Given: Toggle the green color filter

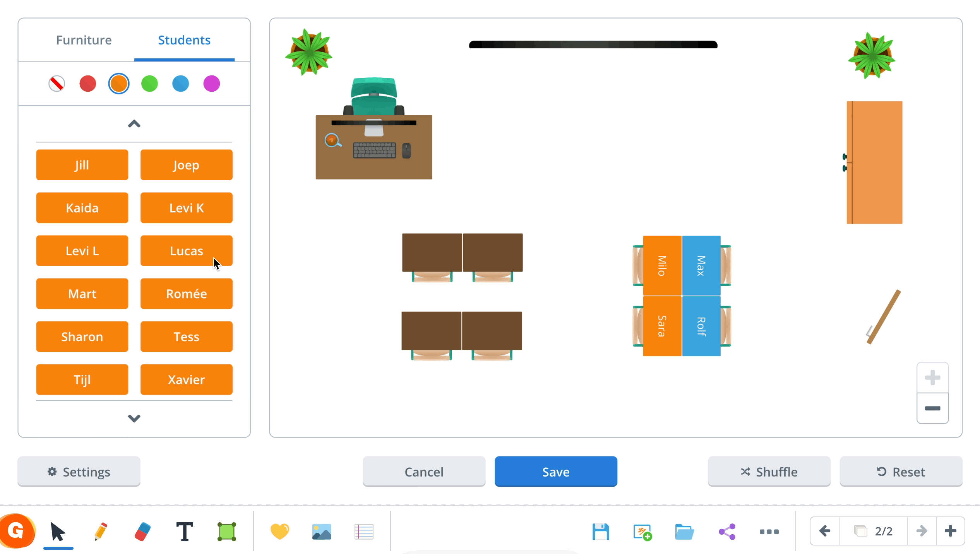Looking at the screenshot, I should pos(149,83).
